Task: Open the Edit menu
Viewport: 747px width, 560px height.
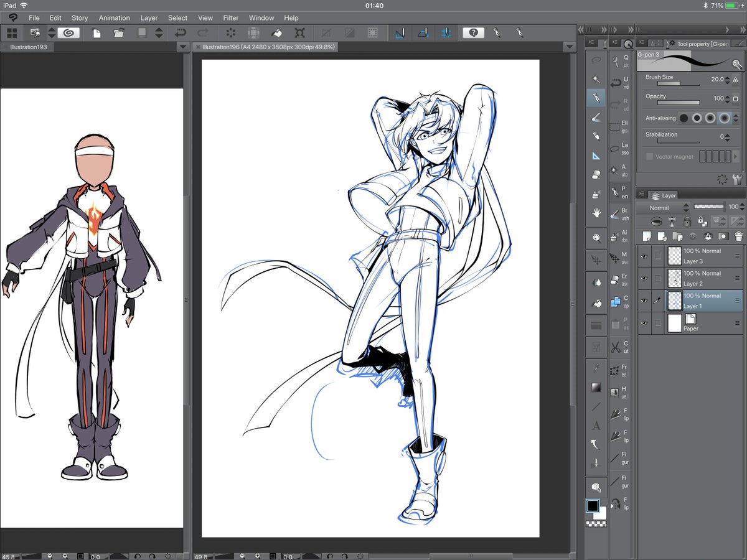Action: [55, 18]
